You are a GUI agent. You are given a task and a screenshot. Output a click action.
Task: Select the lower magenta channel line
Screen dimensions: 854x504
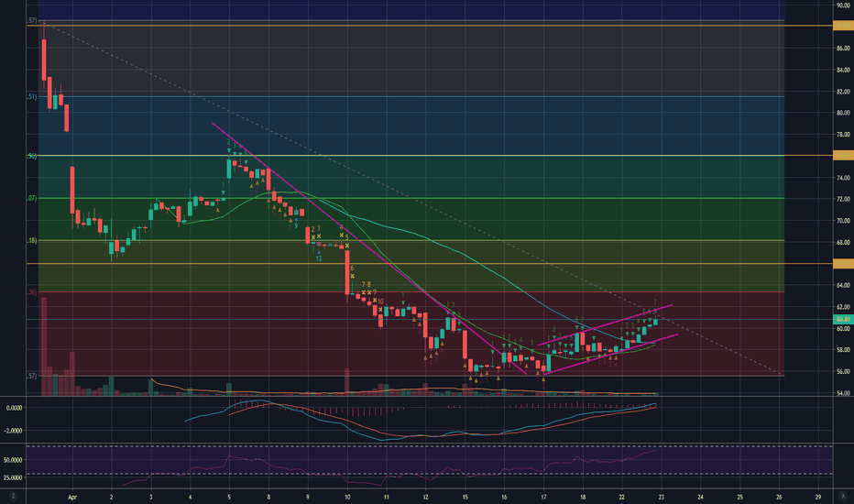[611, 354]
